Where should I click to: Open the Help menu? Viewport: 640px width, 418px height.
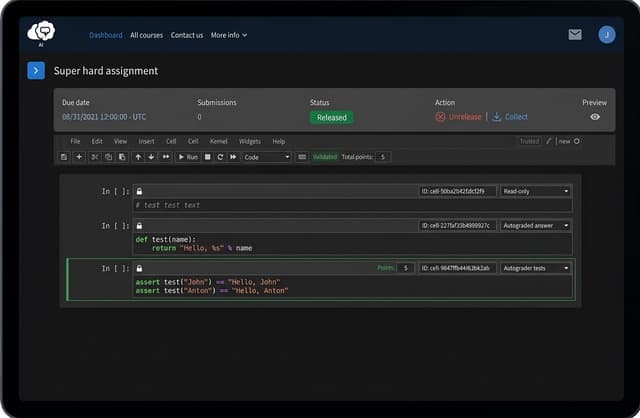click(279, 141)
